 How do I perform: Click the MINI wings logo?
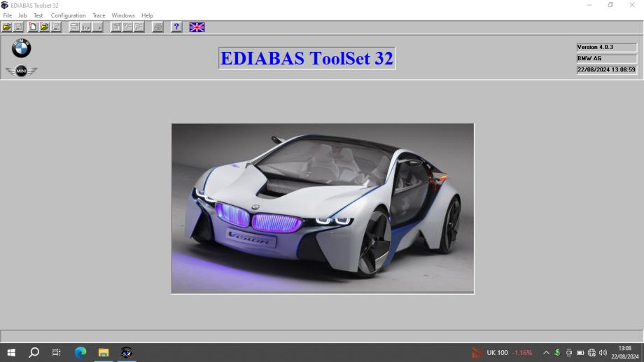coord(22,71)
